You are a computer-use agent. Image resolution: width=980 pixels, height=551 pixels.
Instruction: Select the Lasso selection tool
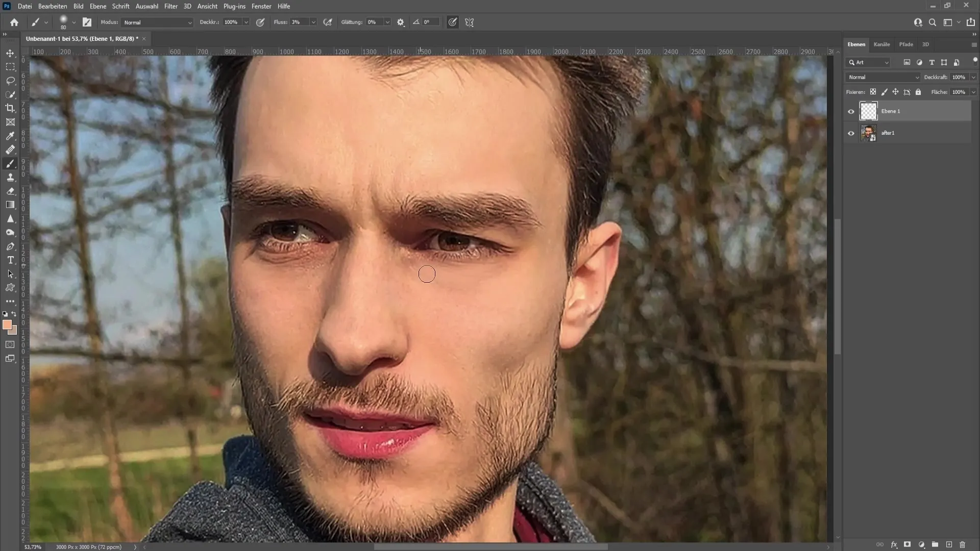(x=10, y=80)
